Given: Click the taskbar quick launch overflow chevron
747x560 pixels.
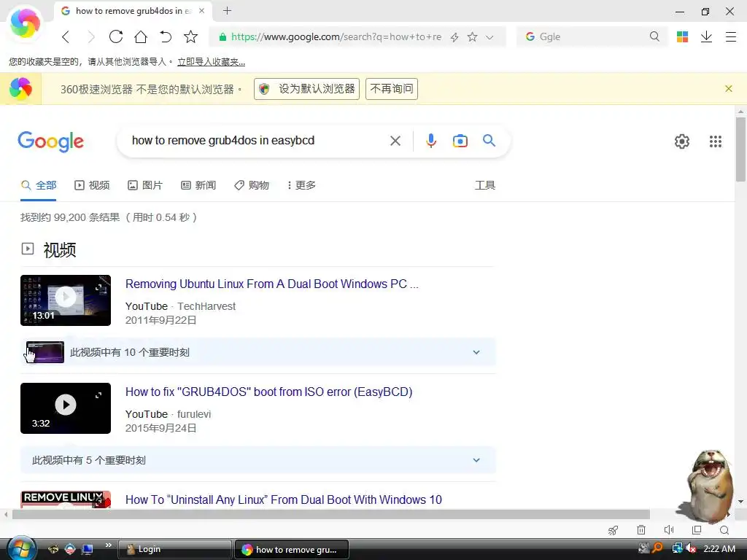Looking at the screenshot, I should coord(109,545).
